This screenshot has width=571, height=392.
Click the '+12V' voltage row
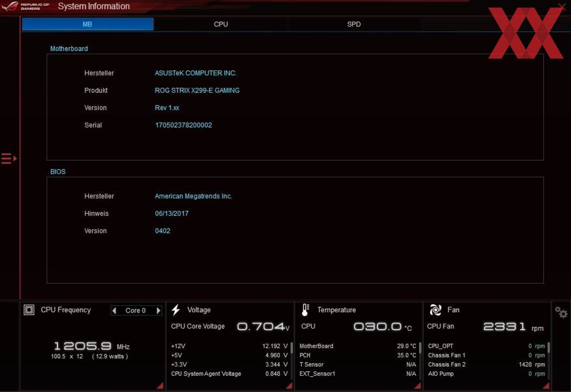[229, 346]
